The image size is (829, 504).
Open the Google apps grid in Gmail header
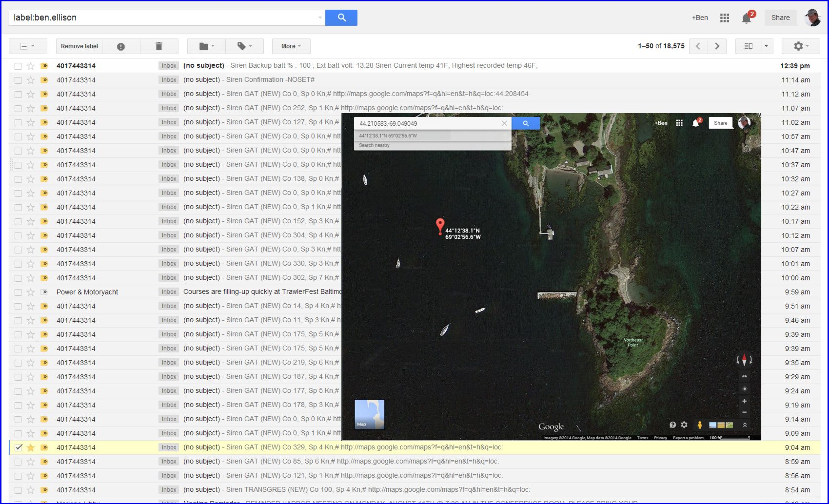pos(725,18)
